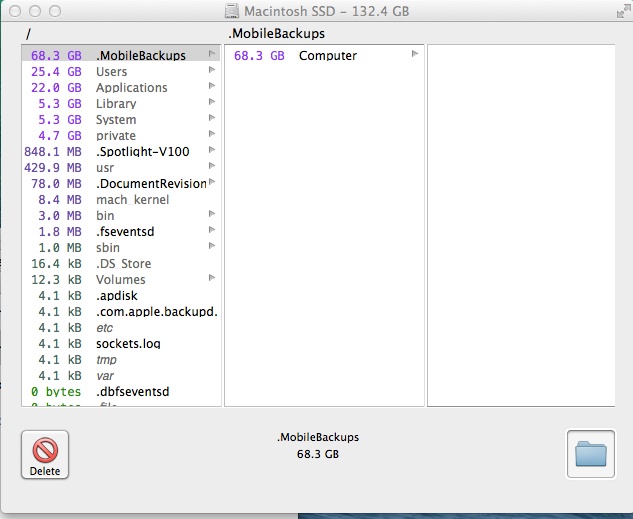633x519 pixels.
Task: Expand the sbin folder arrow
Action: tap(212, 245)
